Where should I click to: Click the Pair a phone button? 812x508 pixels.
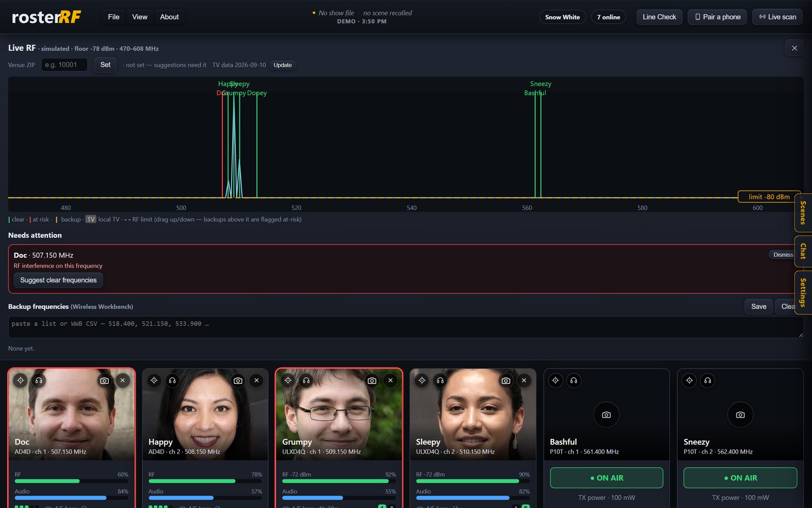718,17
